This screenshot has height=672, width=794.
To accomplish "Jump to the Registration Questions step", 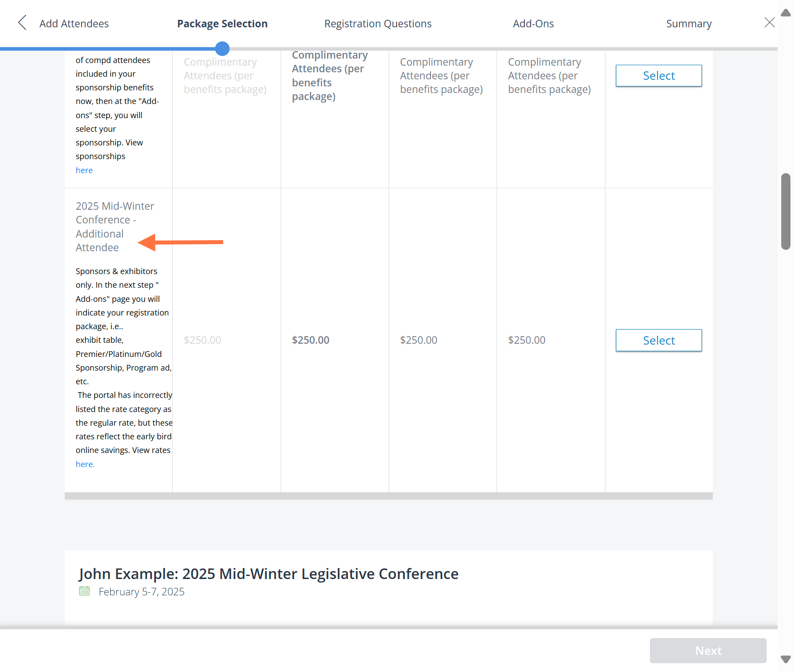I will pyautogui.click(x=378, y=24).
